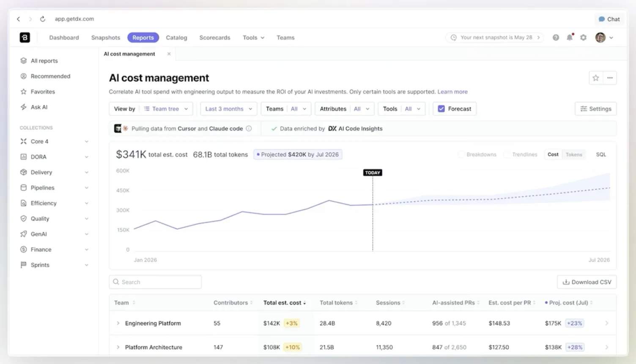Click the Learn more link
This screenshot has width=636, height=364.
[x=452, y=92]
